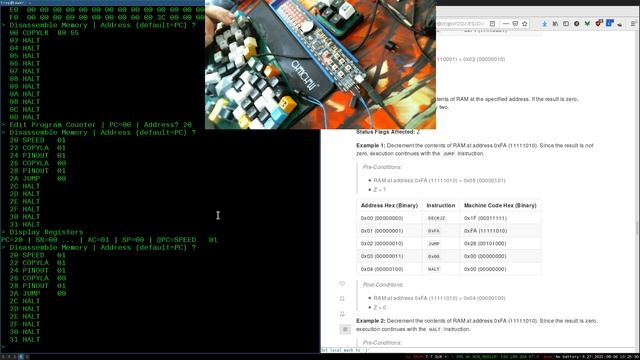Open the browser downloads arrow icon
Viewport: 640px width, 360px height.
point(544,24)
